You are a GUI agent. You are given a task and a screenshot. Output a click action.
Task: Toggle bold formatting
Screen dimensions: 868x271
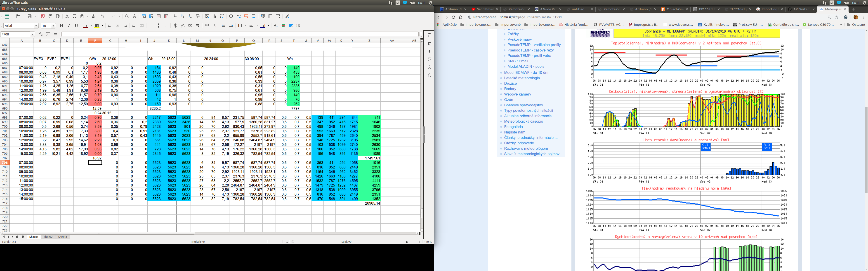61,26
